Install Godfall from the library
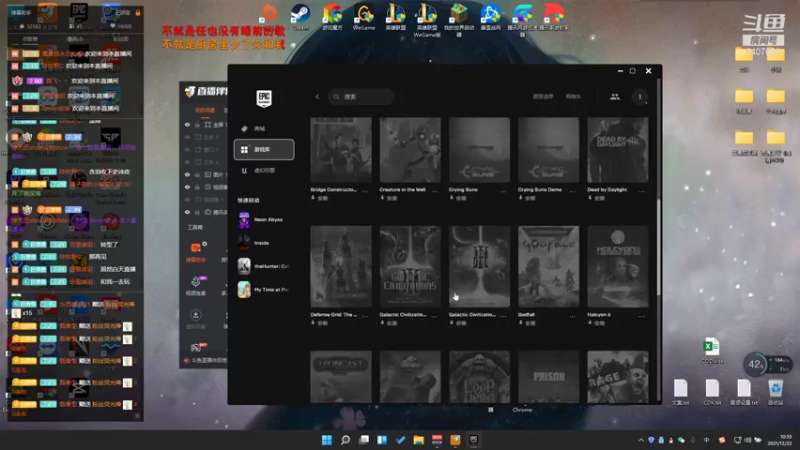 [527, 323]
